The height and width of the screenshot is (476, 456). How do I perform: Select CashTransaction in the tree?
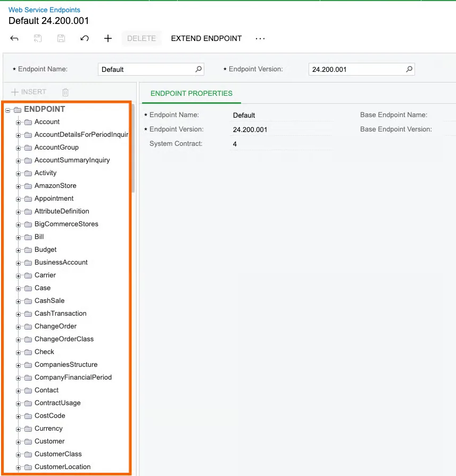(60, 313)
